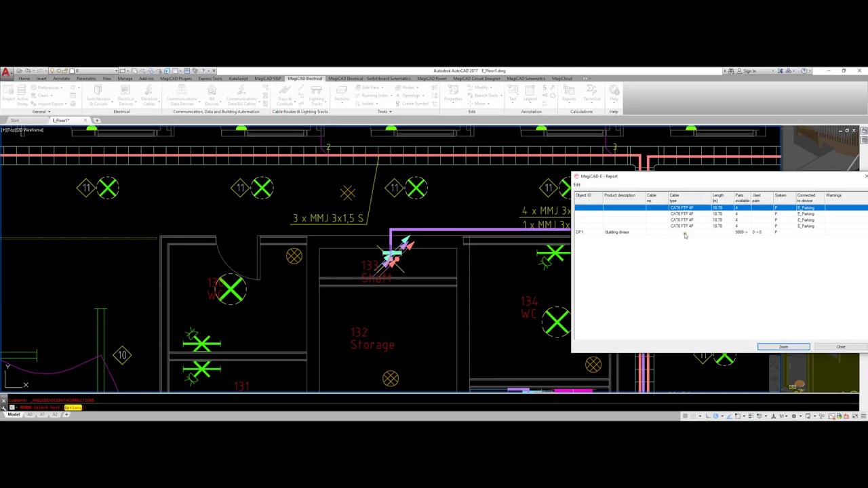Open the Properties tool in Edit panel

click(x=453, y=95)
